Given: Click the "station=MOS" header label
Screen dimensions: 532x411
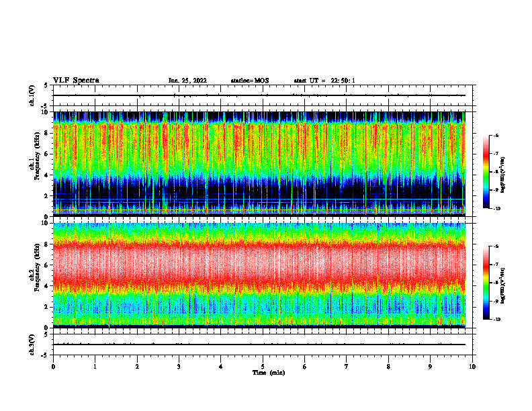Looking at the screenshot, I should click(x=250, y=81).
